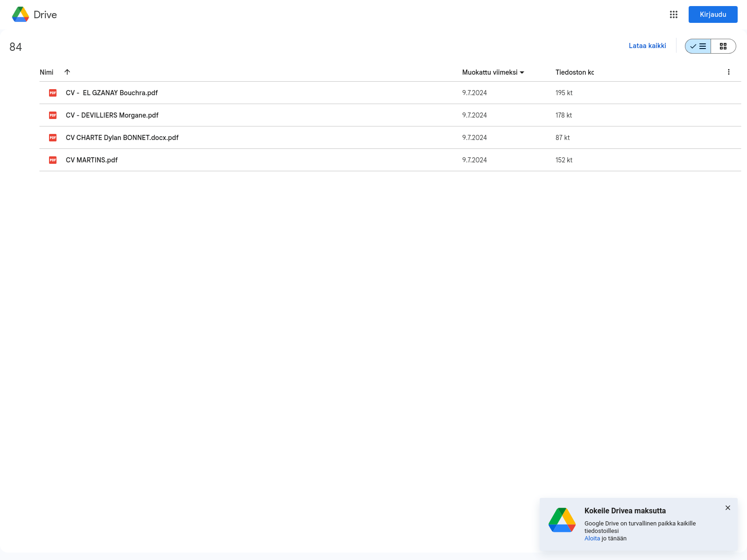Switch to grid view
This screenshot has width=747, height=560.
pos(723,46)
